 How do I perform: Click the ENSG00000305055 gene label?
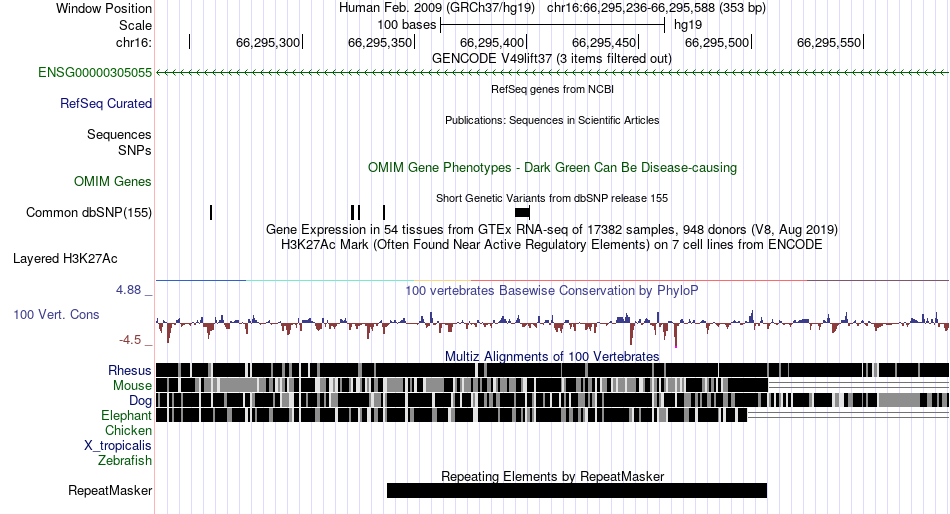coord(95,73)
